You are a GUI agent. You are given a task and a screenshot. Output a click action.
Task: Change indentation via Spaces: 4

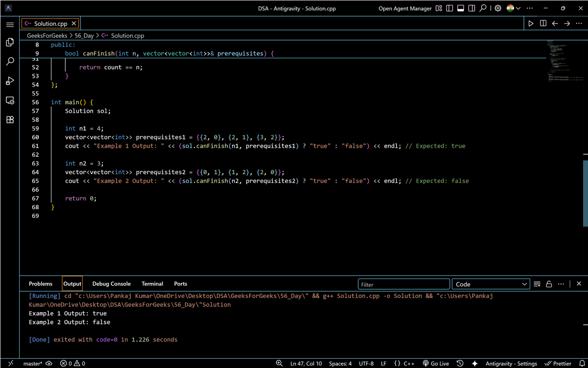click(341, 364)
